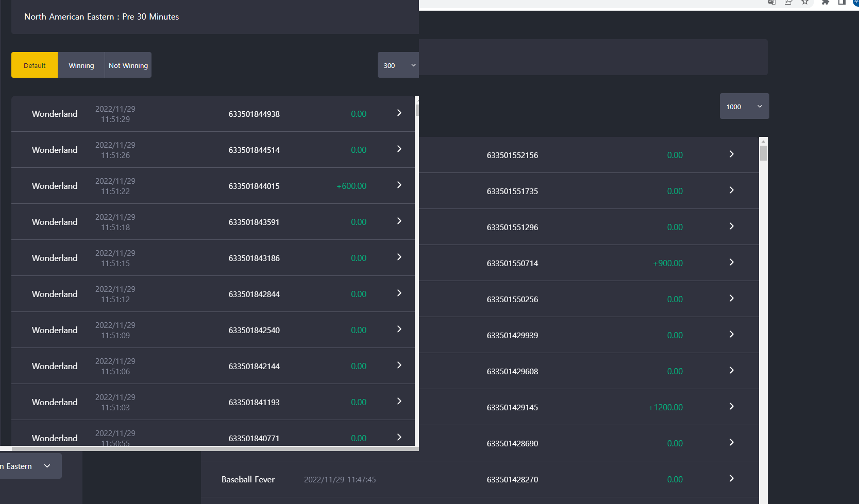Image resolution: width=859 pixels, height=504 pixels.
Task: Click the +600.00 winnings amount
Action: pyautogui.click(x=351, y=186)
